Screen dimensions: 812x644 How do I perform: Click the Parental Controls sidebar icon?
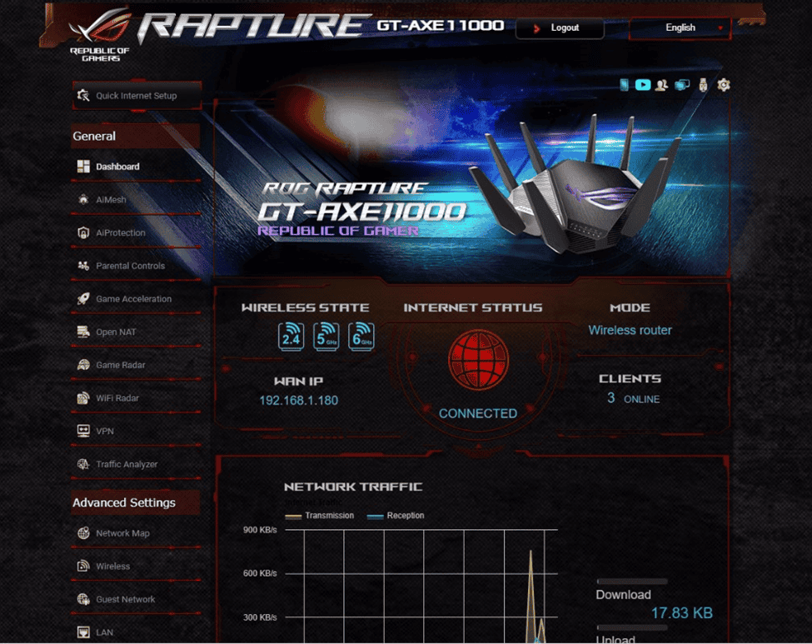83,266
